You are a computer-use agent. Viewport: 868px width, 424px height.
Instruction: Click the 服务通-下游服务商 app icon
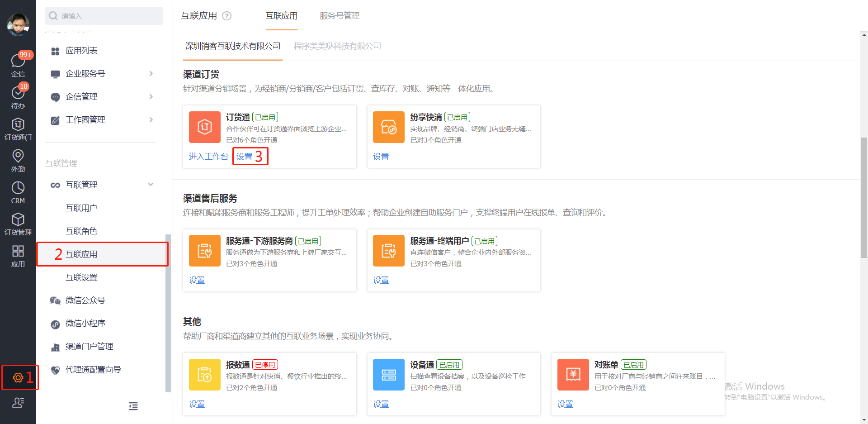click(205, 251)
